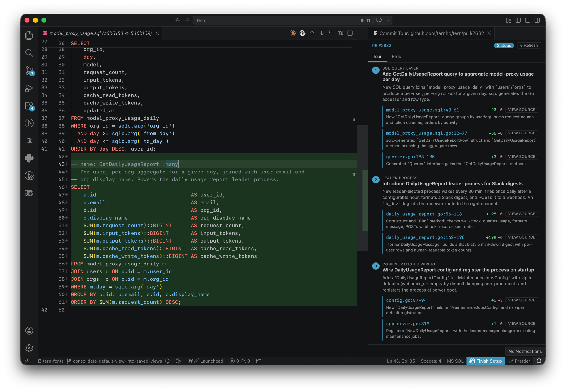Split the editor right
The image size is (566, 392).
(x=350, y=33)
